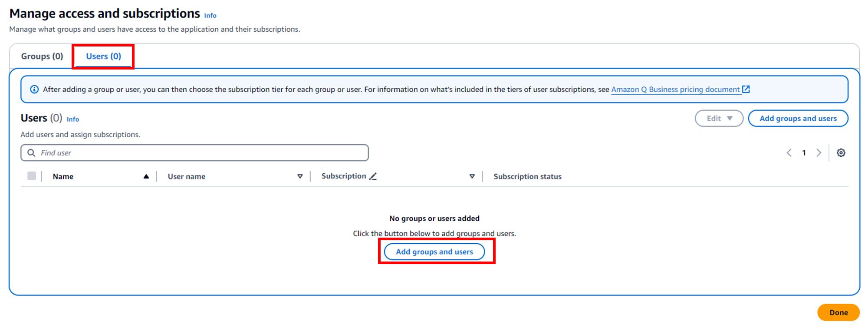Open Info link beside Users (0) heading
Screen dimensions: 868x328
click(73, 119)
